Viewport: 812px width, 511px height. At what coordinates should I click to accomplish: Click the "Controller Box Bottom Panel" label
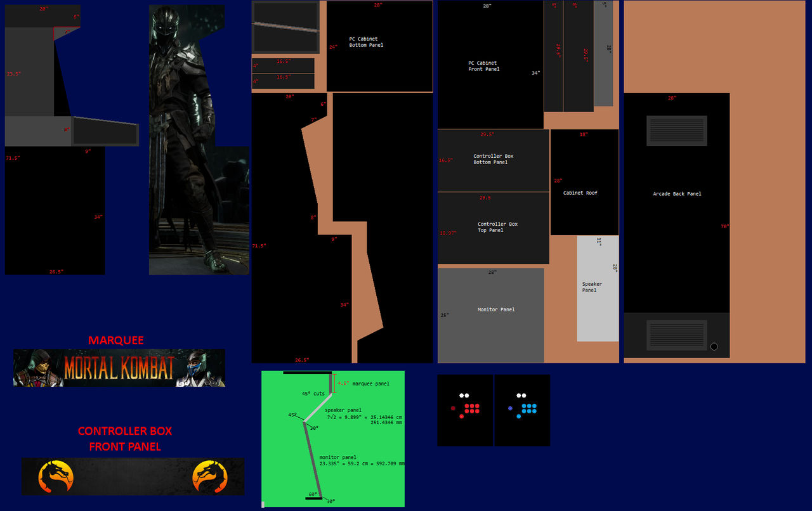(494, 159)
